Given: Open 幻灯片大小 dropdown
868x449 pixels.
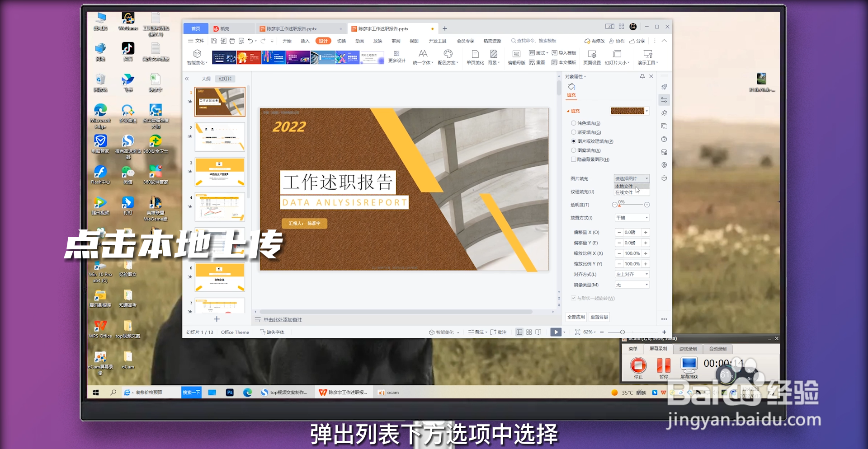Looking at the screenshot, I should [617, 63].
